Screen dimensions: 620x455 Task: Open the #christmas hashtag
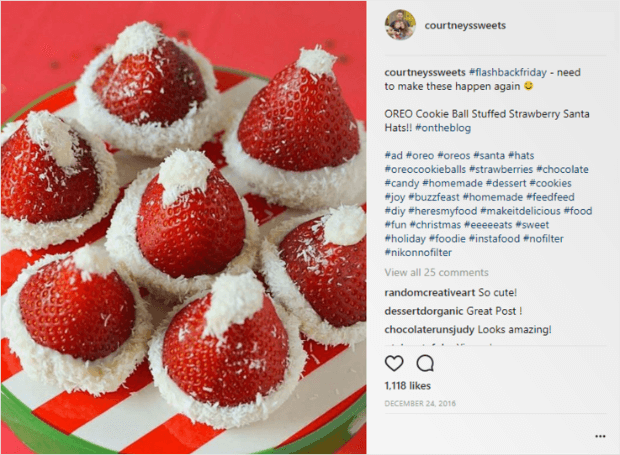(x=435, y=225)
